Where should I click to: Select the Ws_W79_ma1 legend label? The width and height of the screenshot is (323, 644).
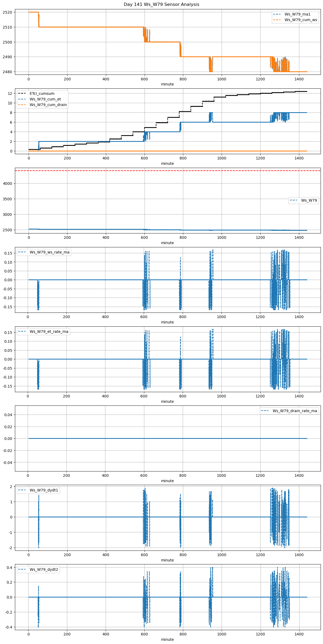[x=297, y=14]
